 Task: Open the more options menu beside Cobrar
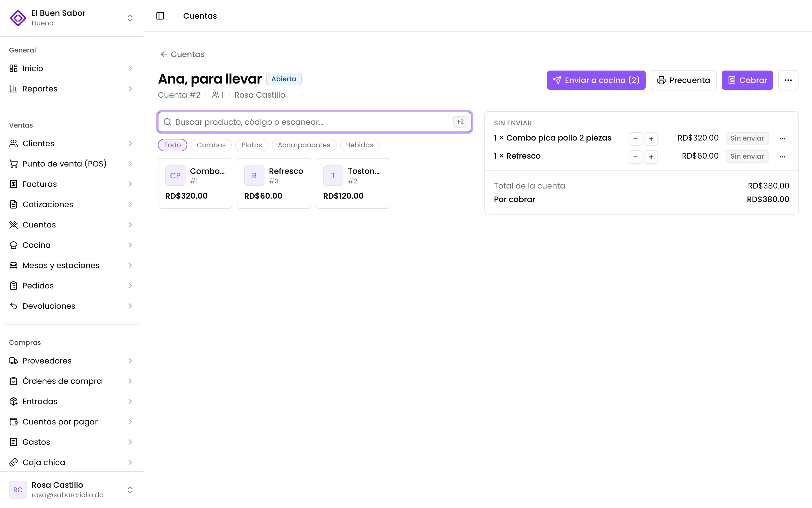(x=788, y=80)
